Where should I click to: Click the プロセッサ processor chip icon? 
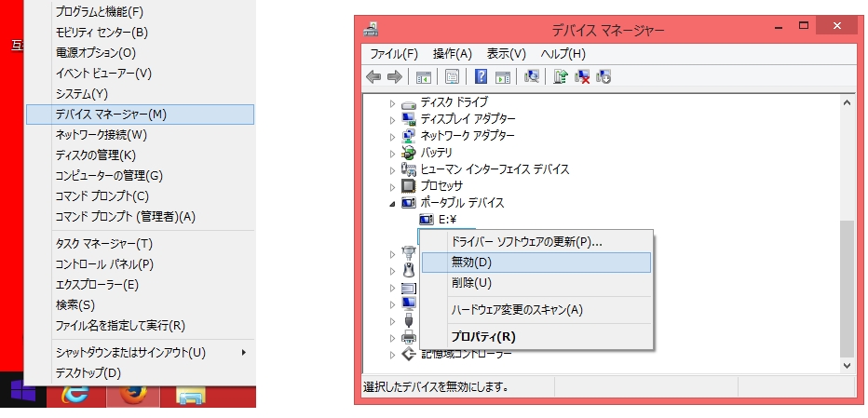pos(409,186)
